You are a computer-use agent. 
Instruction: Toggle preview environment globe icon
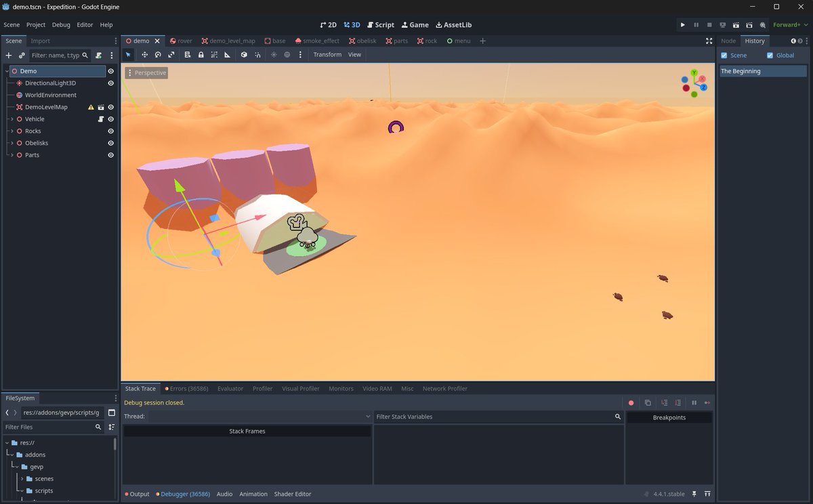(287, 54)
